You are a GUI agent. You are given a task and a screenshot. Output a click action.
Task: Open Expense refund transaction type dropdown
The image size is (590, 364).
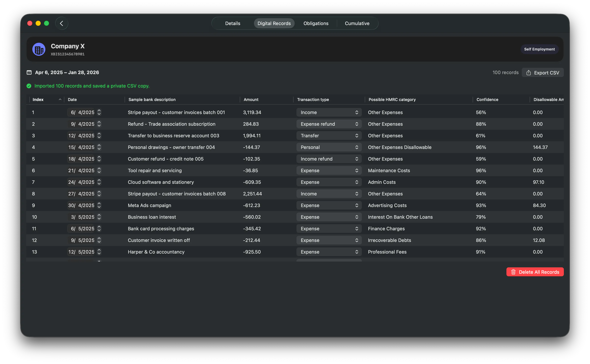click(329, 124)
